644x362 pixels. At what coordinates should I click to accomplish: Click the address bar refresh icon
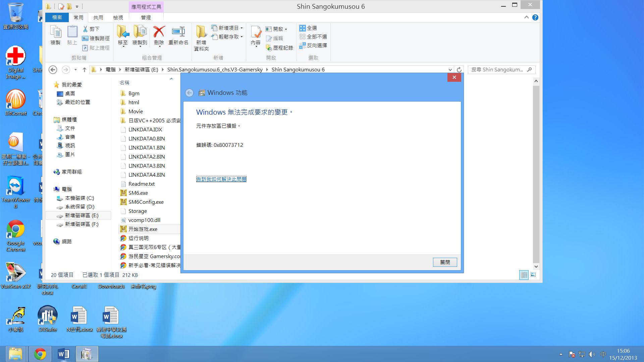click(x=459, y=70)
